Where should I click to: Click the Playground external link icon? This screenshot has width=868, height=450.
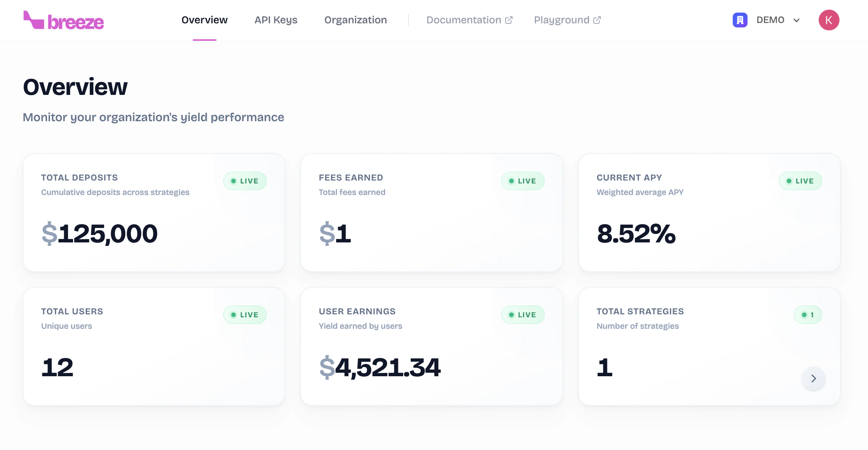coord(597,20)
